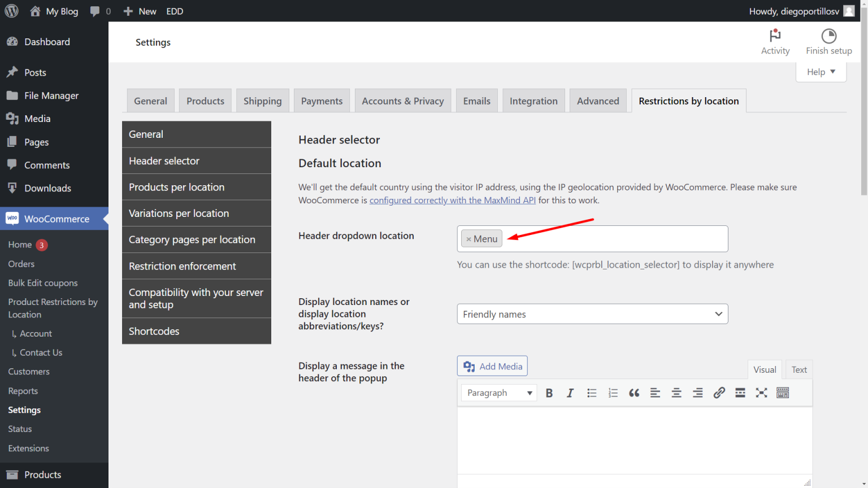The image size is (868, 488).
Task: Open the WordPress logo menu
Action: 11,11
